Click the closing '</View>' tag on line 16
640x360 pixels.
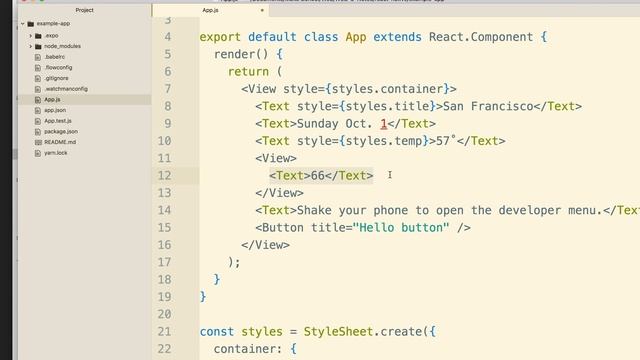(265, 245)
